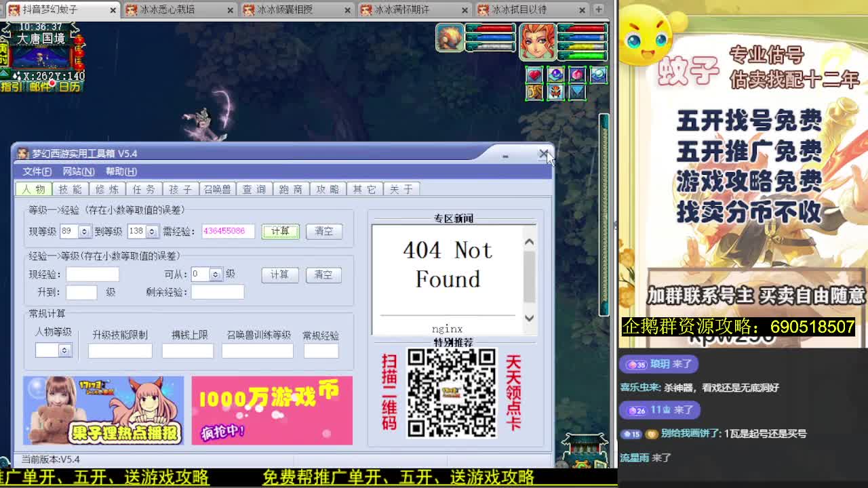
Task: Open the 指引 guide button
Action: click(x=11, y=87)
